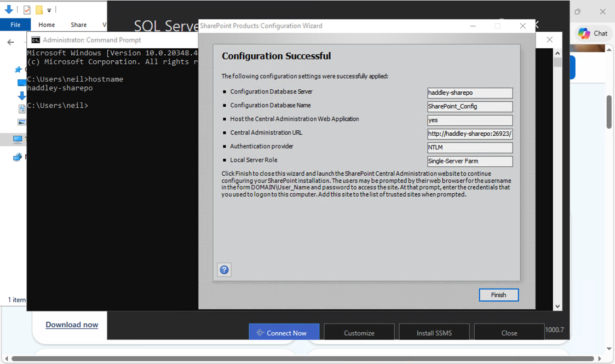Click the blue down-arrow icon in File Explorer title bar
The height and width of the screenshot is (364, 615).
(x=9, y=9)
